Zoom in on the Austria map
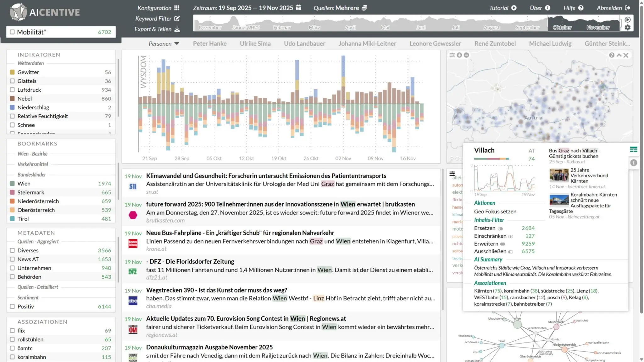The width and height of the screenshot is (644, 362). [459, 55]
